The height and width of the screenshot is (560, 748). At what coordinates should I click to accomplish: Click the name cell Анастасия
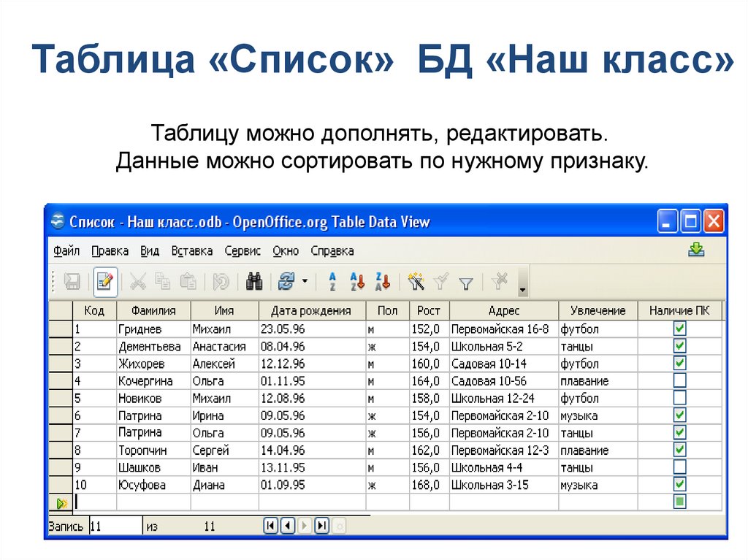click(x=225, y=346)
